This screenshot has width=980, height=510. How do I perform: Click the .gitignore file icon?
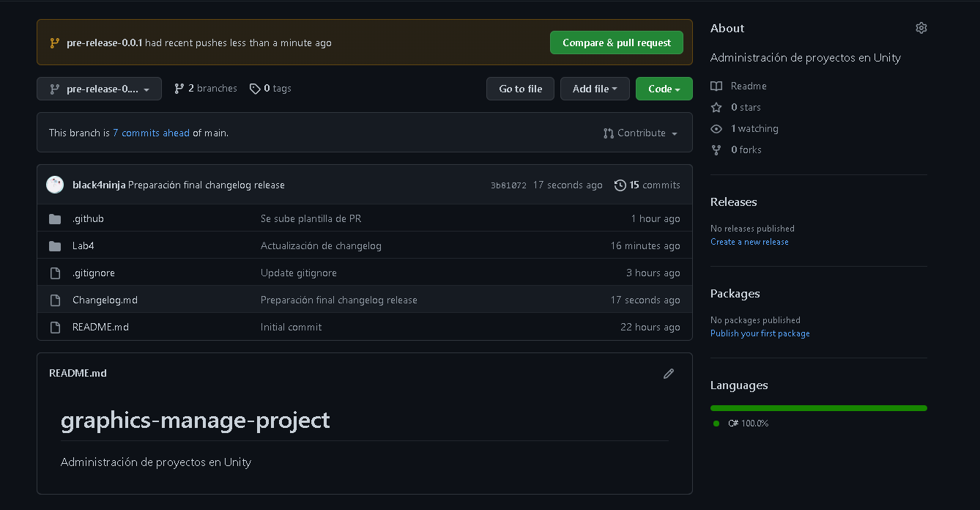click(55, 273)
